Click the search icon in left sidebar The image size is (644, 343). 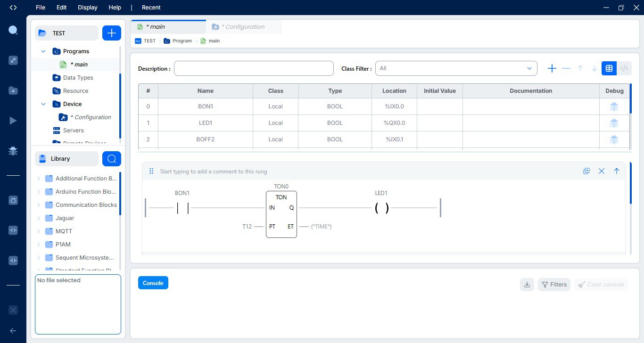coord(13,31)
